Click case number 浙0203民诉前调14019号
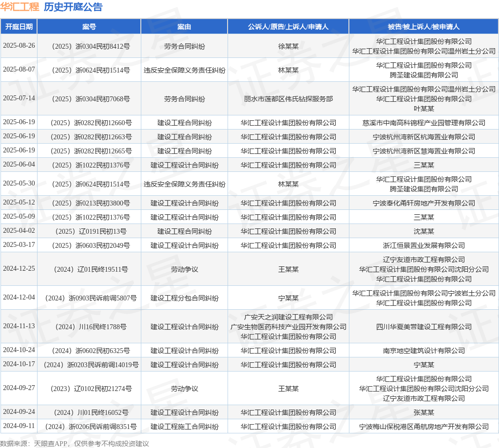Image resolution: width=499 pixels, height=448 pixels. 91,365
